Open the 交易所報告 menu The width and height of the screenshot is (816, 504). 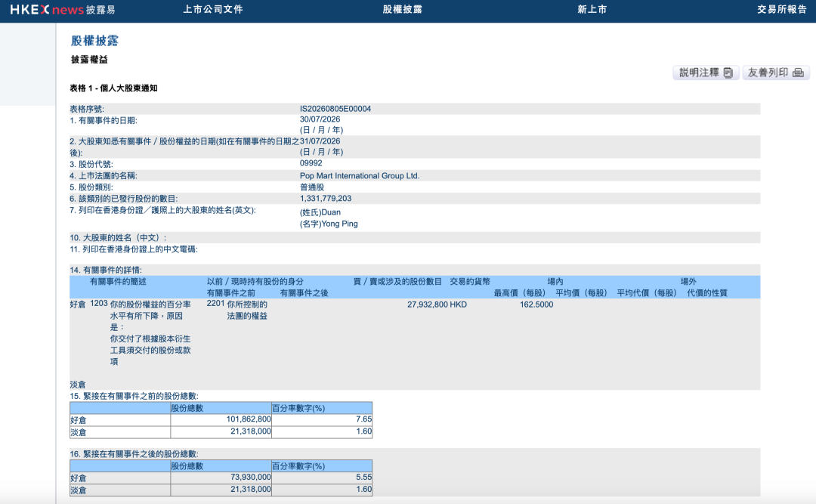point(782,9)
